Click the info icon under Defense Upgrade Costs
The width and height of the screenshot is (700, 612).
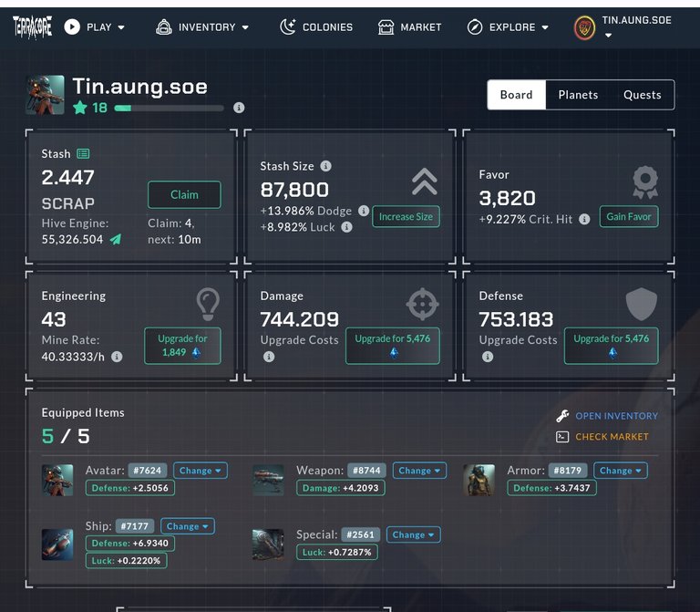488,357
